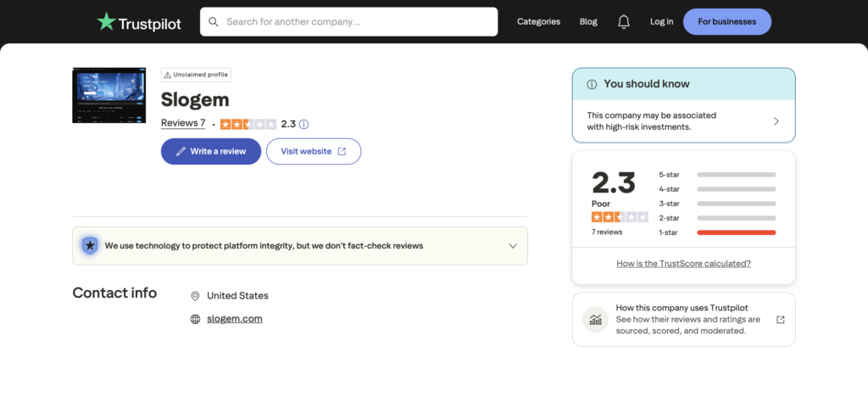Click the For businesses button
The height and width of the screenshot is (397, 868).
[726, 21]
